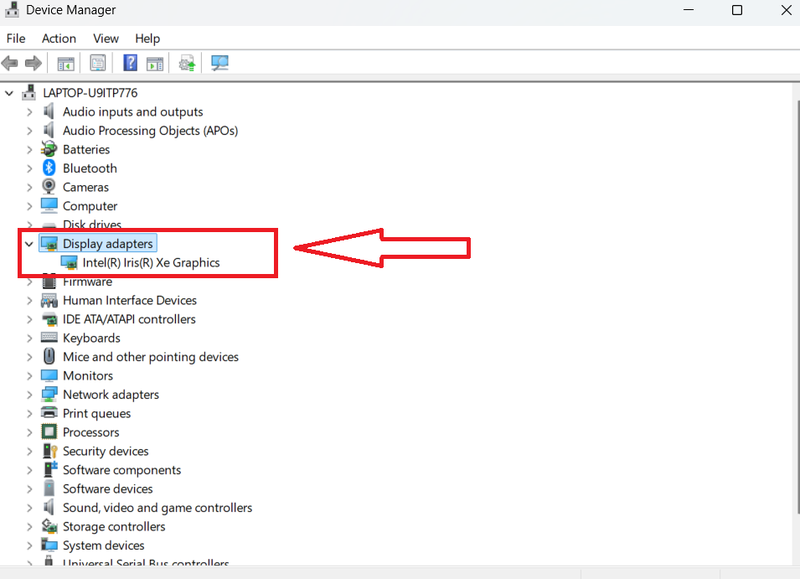Click the Human Interface Devices icon
The image size is (800, 579).
49,300
